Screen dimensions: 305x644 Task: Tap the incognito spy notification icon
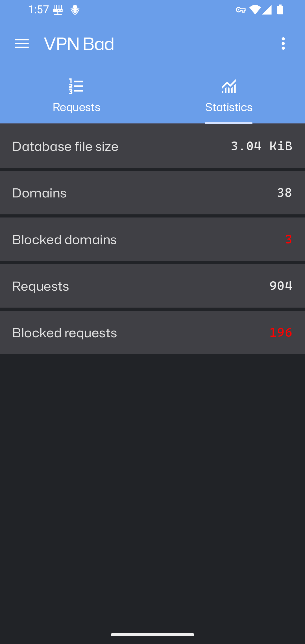pos(75,10)
